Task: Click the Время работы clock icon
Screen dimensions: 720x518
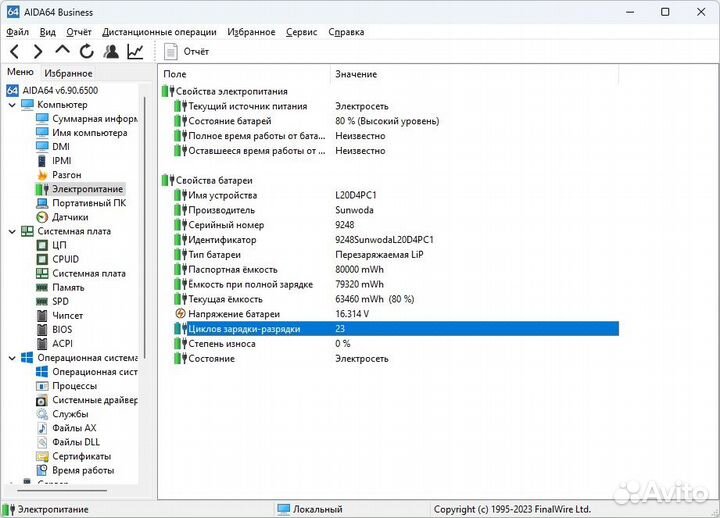Action: click(42, 470)
